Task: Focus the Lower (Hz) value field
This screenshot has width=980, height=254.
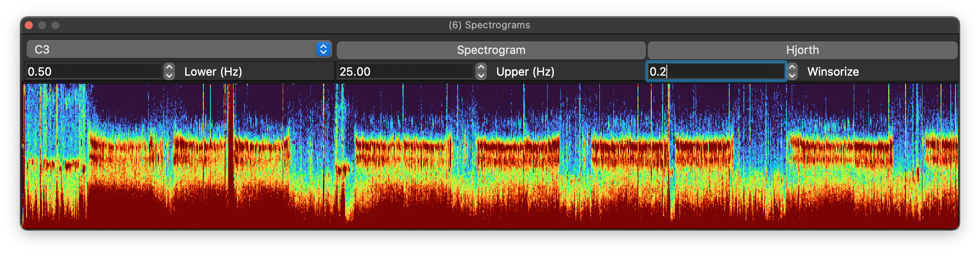Action: click(93, 71)
